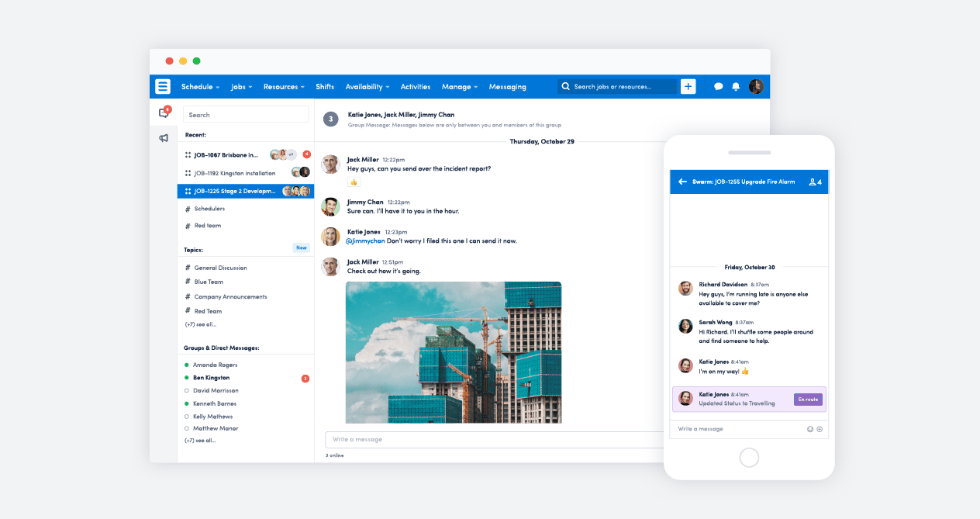
Task: Click the red unread badge on JOB-1067
Action: 306,154
